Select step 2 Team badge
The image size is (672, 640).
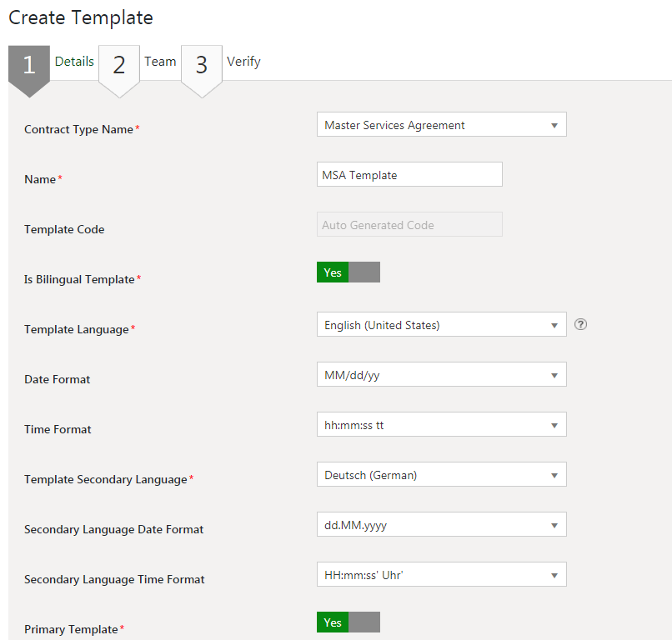(x=119, y=66)
